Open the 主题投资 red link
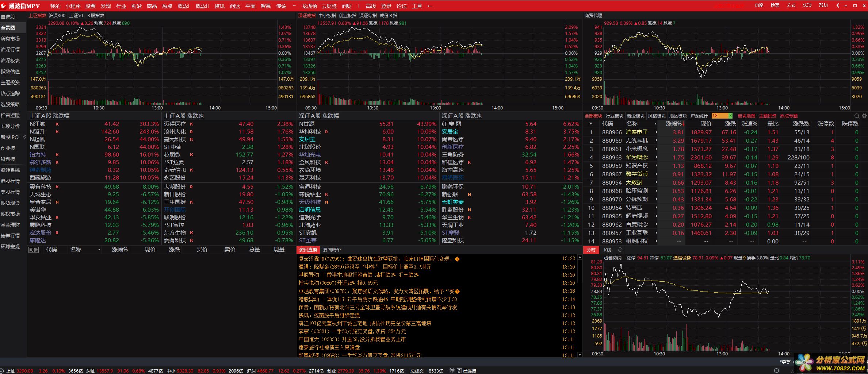868x374 pixels. click(768, 116)
